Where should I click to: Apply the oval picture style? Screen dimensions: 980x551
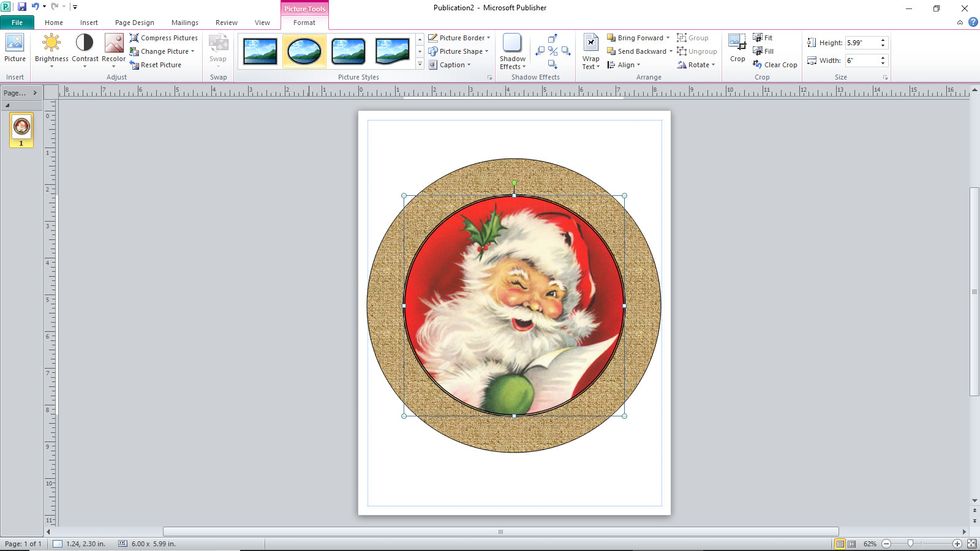[x=304, y=51]
